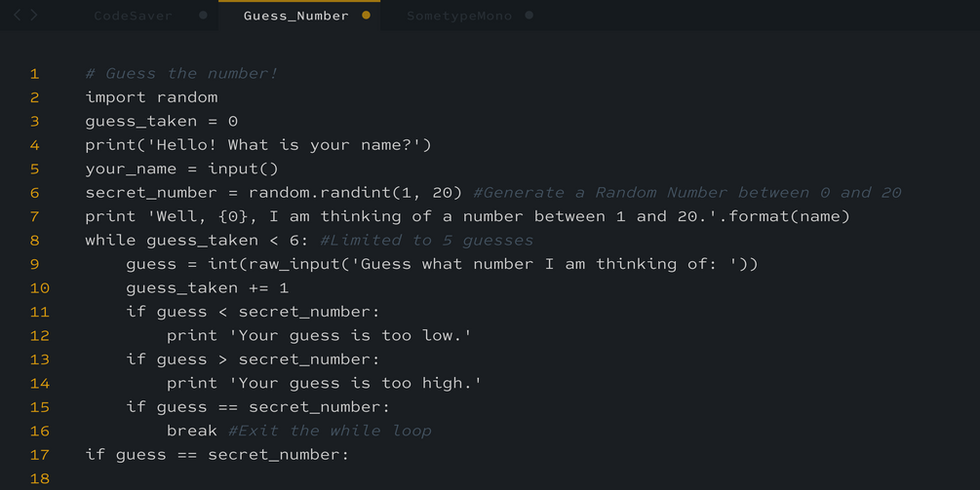Click line number 11 in the gutter
This screenshot has height=490, width=980.
[x=39, y=312]
